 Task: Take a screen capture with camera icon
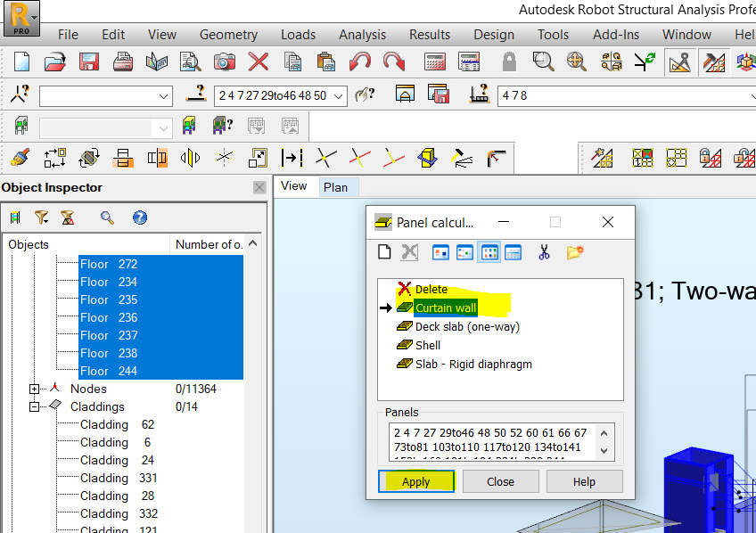(x=224, y=61)
